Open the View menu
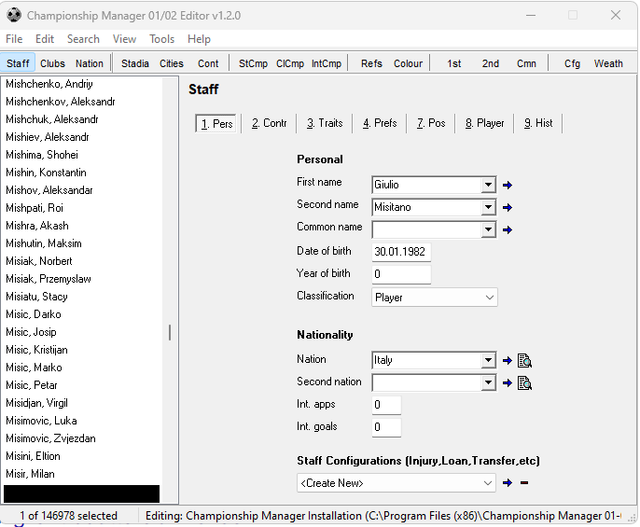This screenshot has height=527, width=640. (x=124, y=39)
